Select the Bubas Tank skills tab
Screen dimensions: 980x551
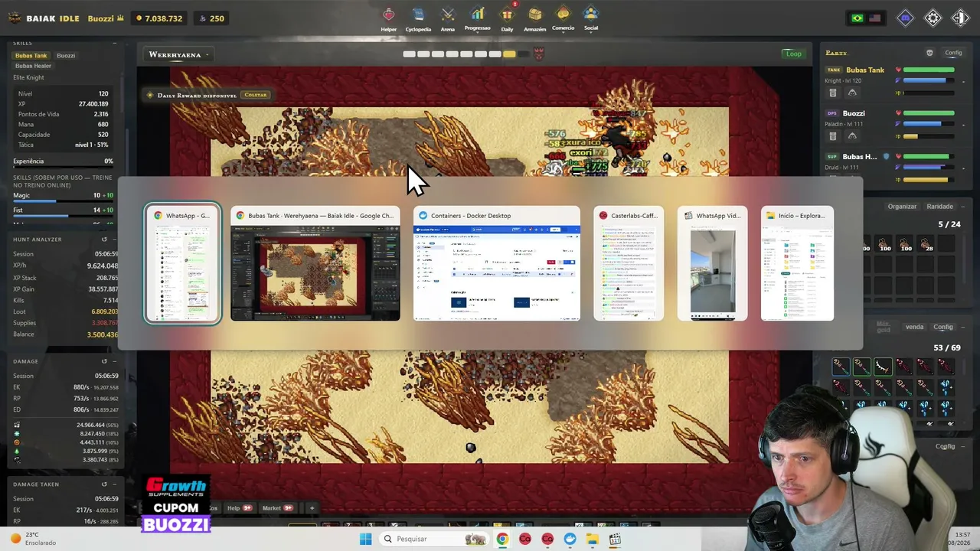(31, 56)
